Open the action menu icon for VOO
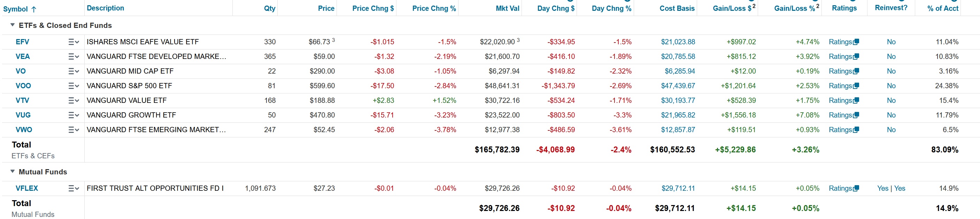This screenshot has width=980, height=219. pyautogui.click(x=74, y=86)
